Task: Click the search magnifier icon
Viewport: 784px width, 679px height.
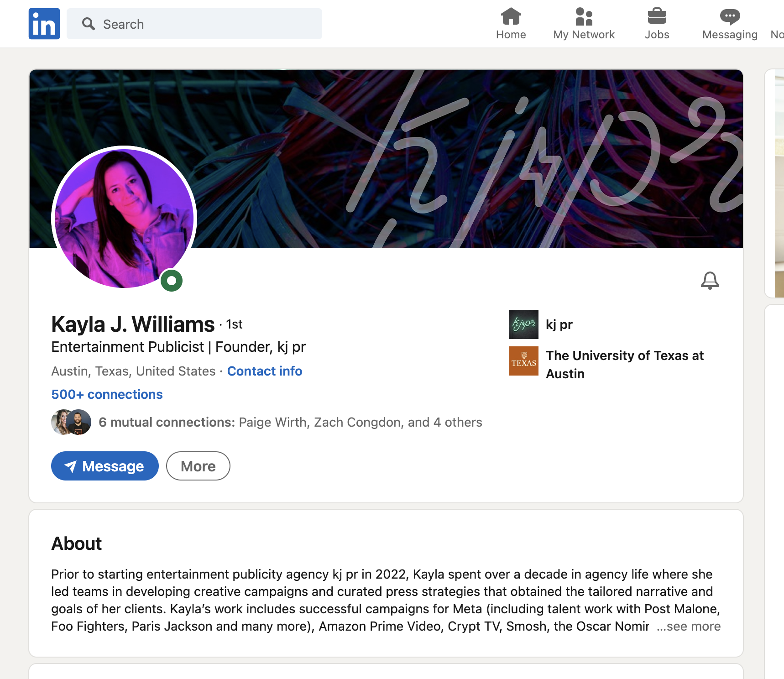Action: pyautogui.click(x=89, y=24)
